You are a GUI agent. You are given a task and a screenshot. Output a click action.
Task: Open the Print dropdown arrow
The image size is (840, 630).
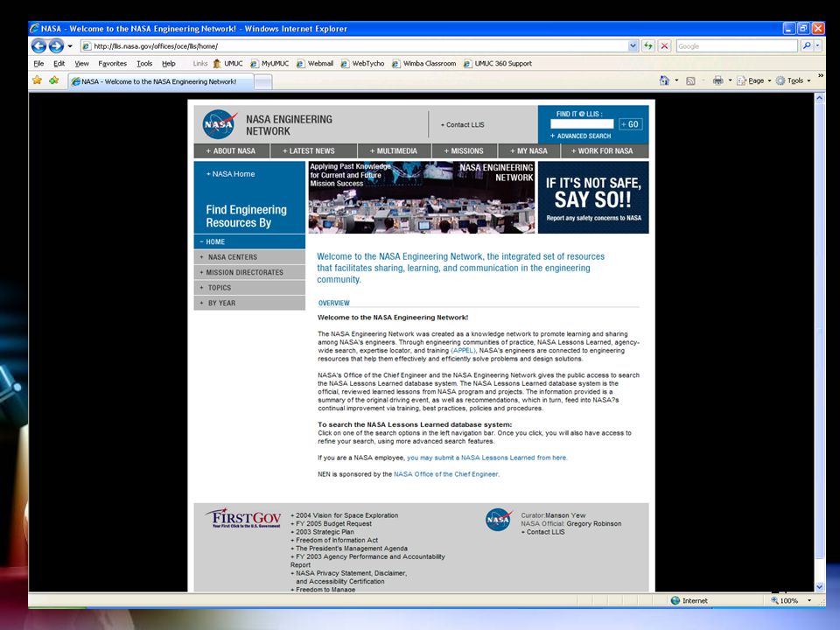click(x=730, y=80)
